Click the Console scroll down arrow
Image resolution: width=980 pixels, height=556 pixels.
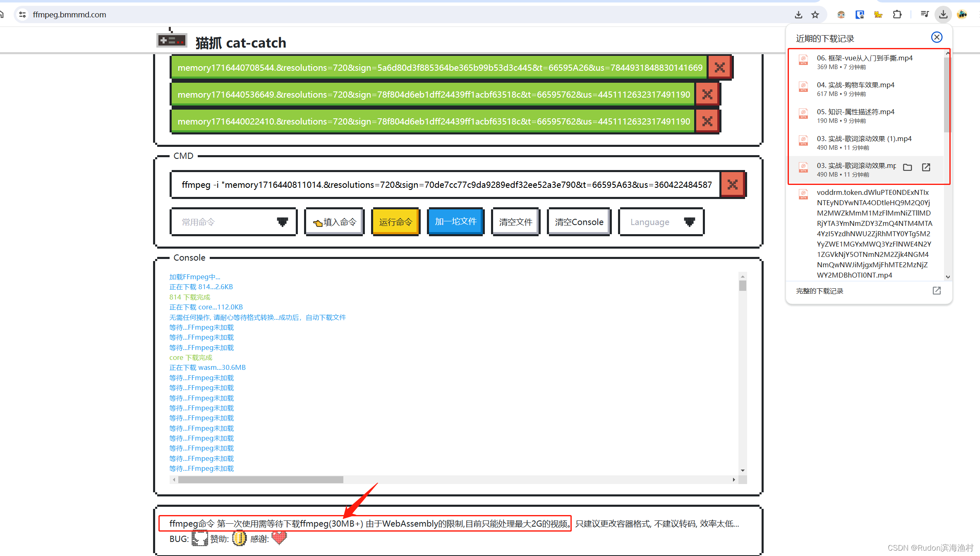(743, 470)
